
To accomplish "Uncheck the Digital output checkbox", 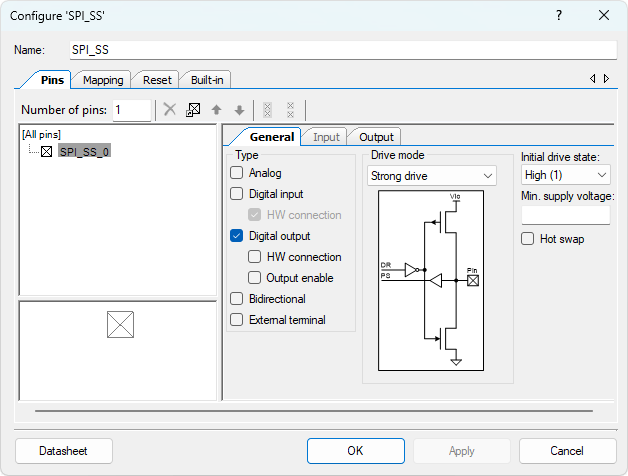I will (237, 236).
